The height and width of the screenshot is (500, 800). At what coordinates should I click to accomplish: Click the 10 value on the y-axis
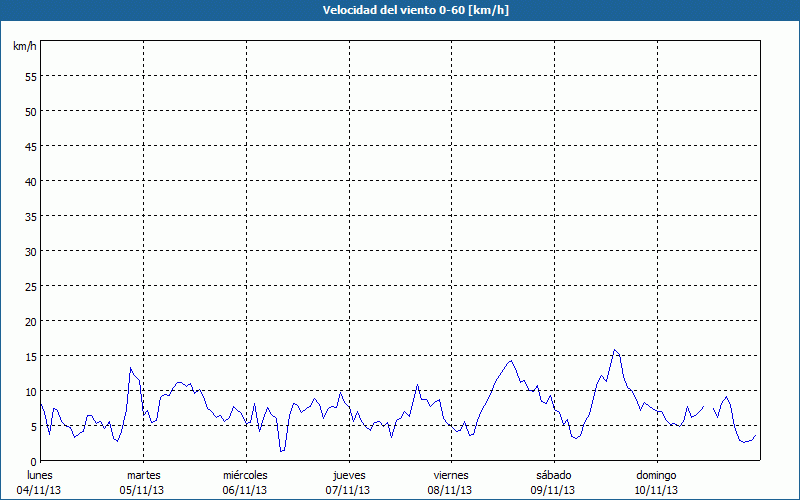[30, 391]
